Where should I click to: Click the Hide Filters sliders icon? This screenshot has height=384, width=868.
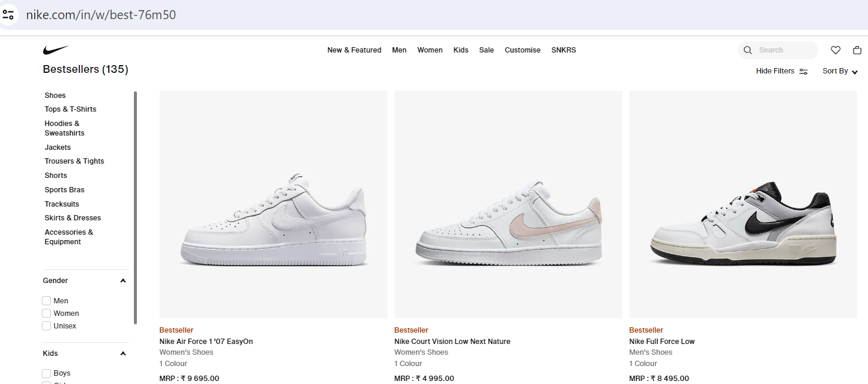point(803,72)
